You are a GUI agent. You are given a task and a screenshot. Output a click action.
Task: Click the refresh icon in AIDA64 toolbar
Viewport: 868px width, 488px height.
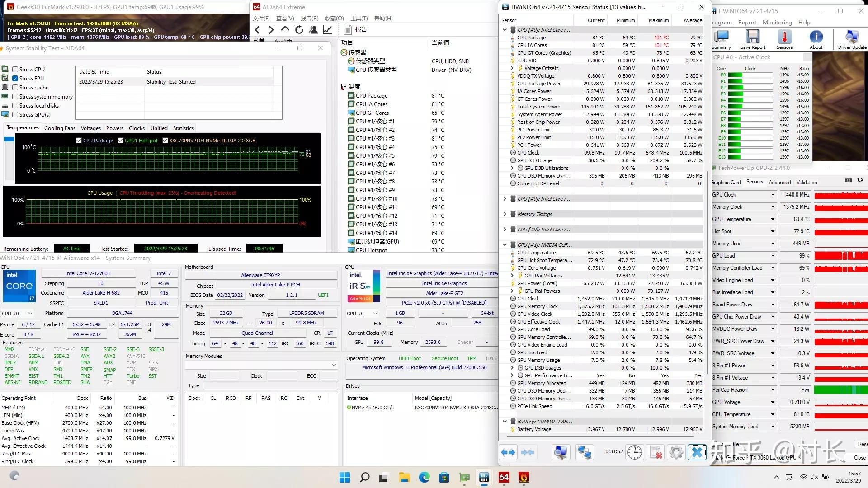[299, 30]
